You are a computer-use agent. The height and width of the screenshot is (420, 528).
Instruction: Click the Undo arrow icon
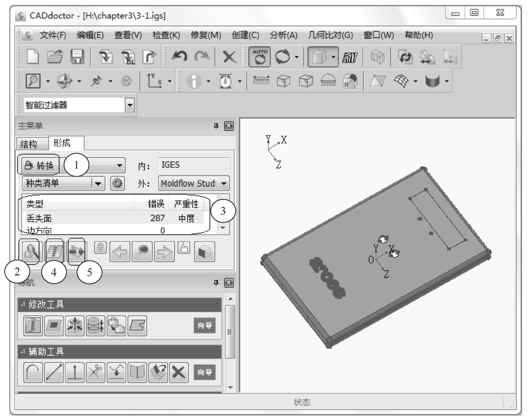pyautogui.click(x=179, y=57)
